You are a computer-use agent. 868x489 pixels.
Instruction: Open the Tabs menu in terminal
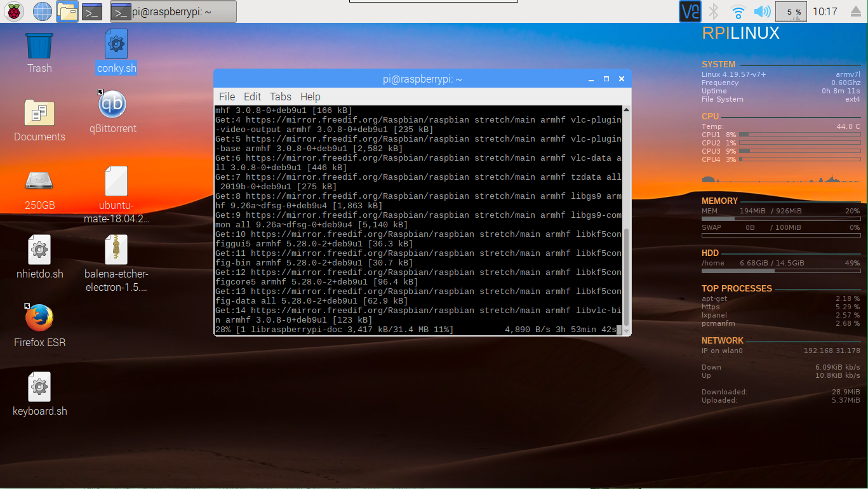[281, 97]
